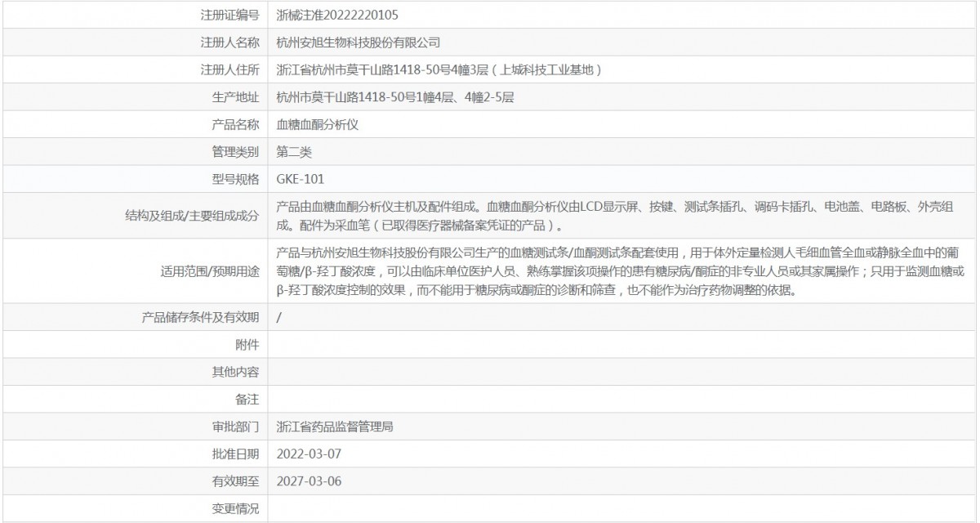980x523 pixels.
Task: Click the 备注 label
Action: click(247, 399)
